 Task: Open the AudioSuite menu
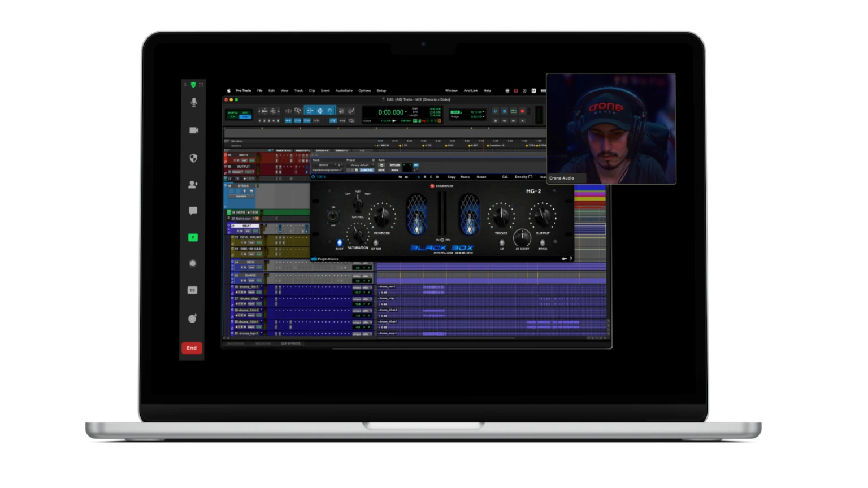(344, 90)
